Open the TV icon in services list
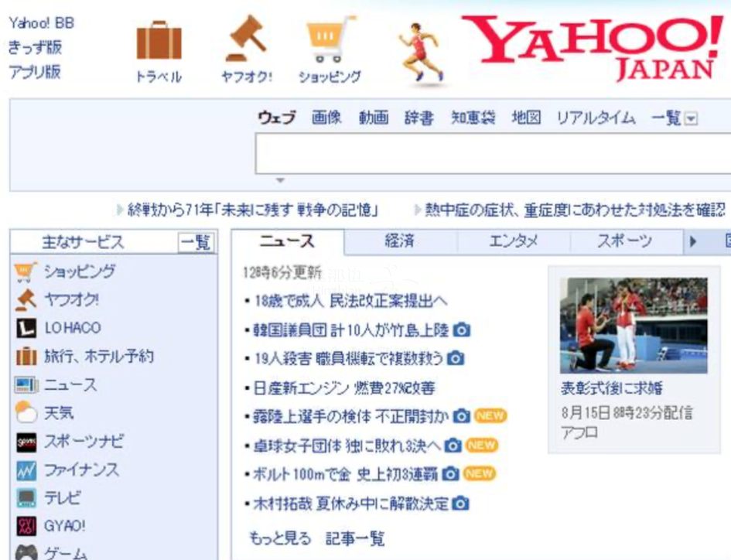731x560 pixels. pyautogui.click(x=26, y=498)
